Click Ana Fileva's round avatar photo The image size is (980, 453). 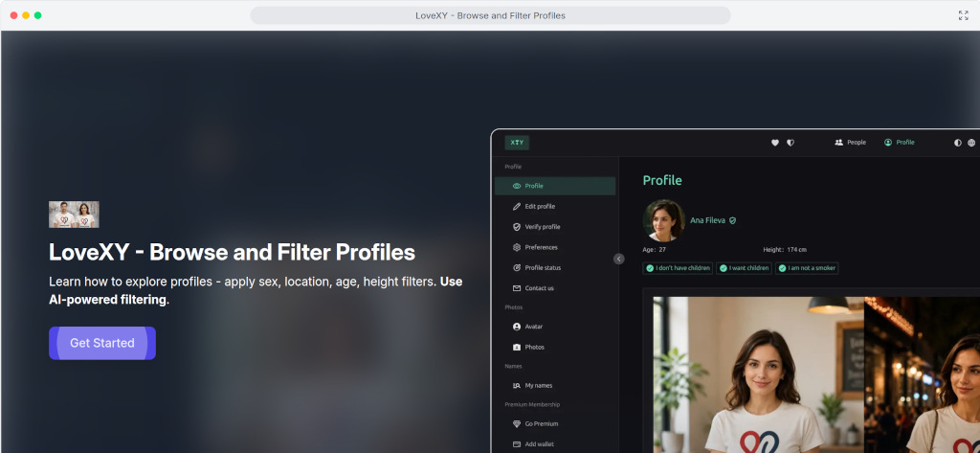[664, 220]
